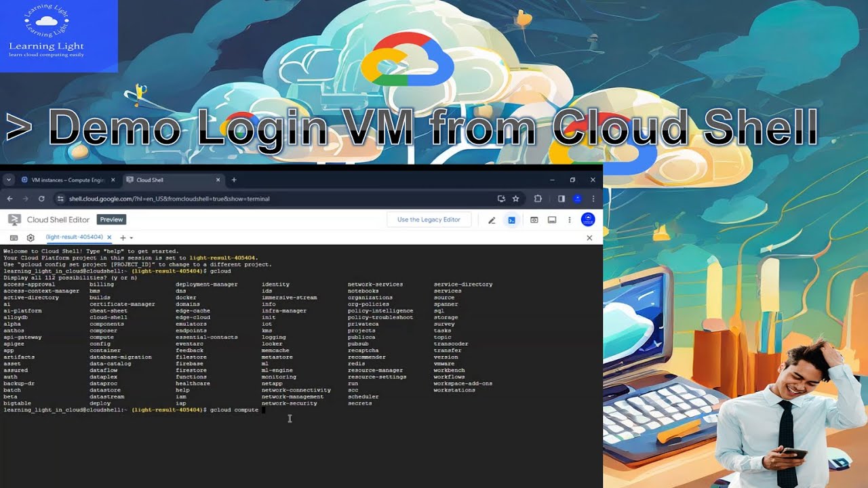The width and height of the screenshot is (868, 488).
Task: Close the (light-result-405404) terminal tab
Action: coord(111,237)
